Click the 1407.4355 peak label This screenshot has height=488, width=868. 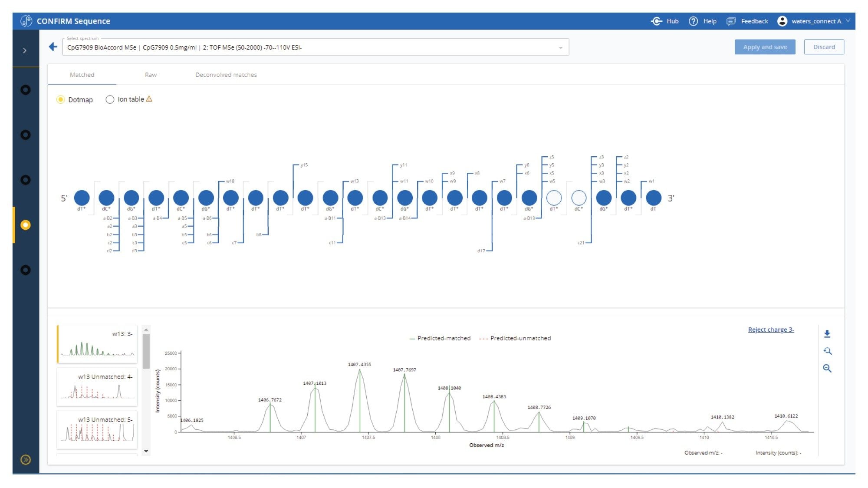[359, 364]
